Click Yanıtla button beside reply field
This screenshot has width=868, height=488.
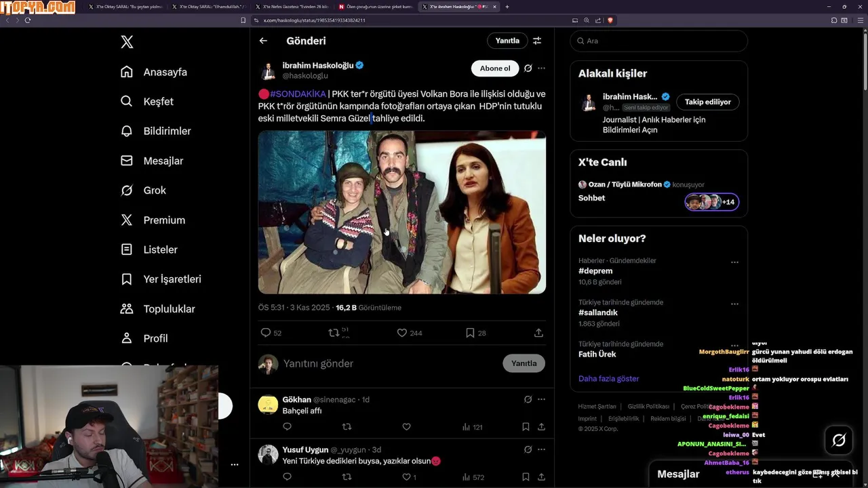click(x=524, y=363)
